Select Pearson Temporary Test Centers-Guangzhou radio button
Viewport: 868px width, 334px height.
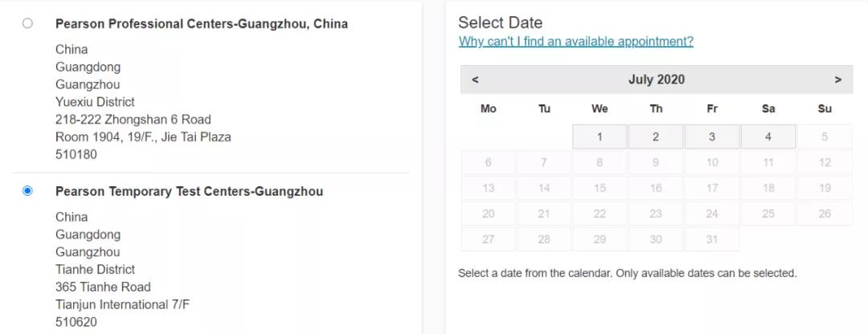point(28,191)
